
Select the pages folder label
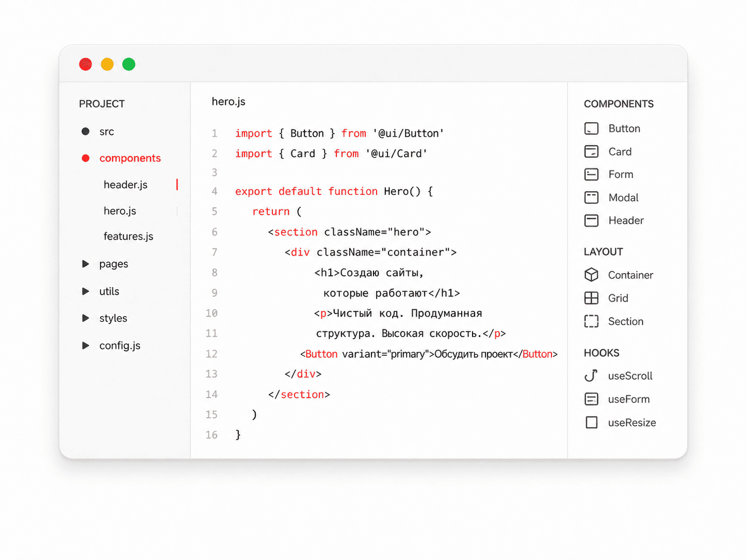pyautogui.click(x=113, y=264)
